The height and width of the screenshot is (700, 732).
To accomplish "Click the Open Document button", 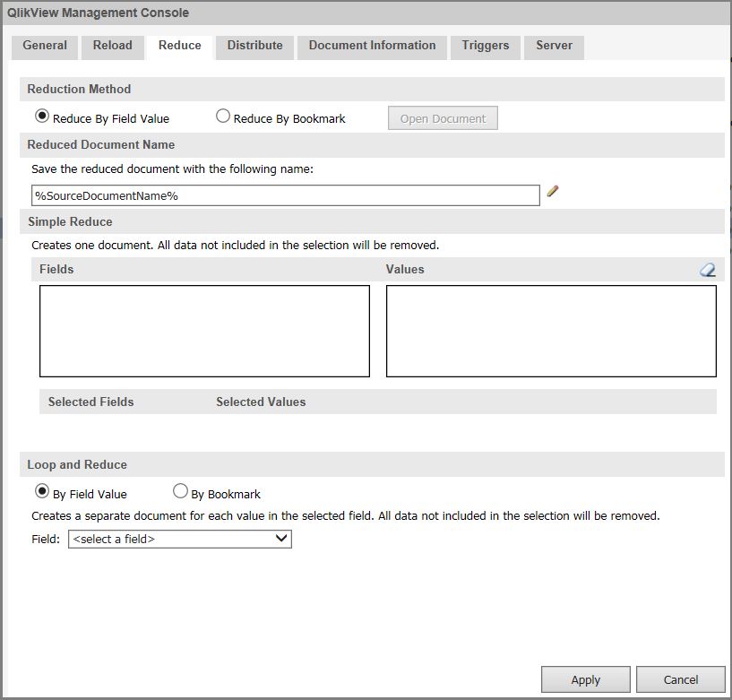I will (x=443, y=118).
